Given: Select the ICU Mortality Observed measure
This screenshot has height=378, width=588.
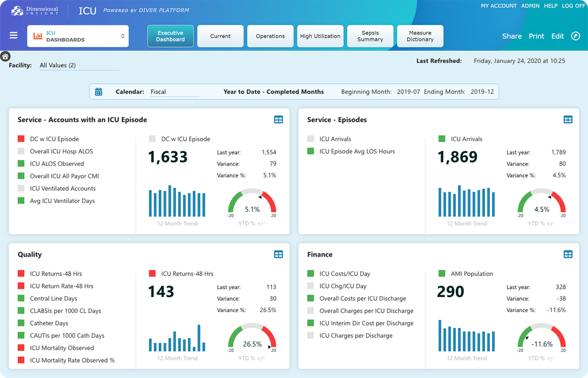Looking at the screenshot, I should pyautogui.click(x=62, y=348).
